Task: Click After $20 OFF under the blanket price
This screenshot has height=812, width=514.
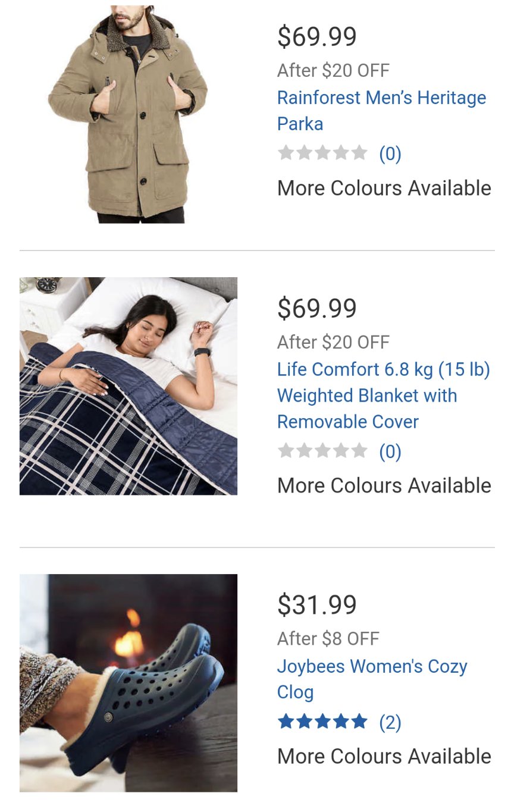Action: pos(334,342)
